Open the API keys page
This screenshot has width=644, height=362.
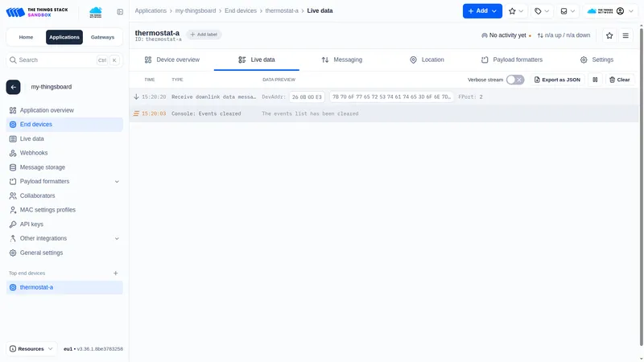(64, 224)
